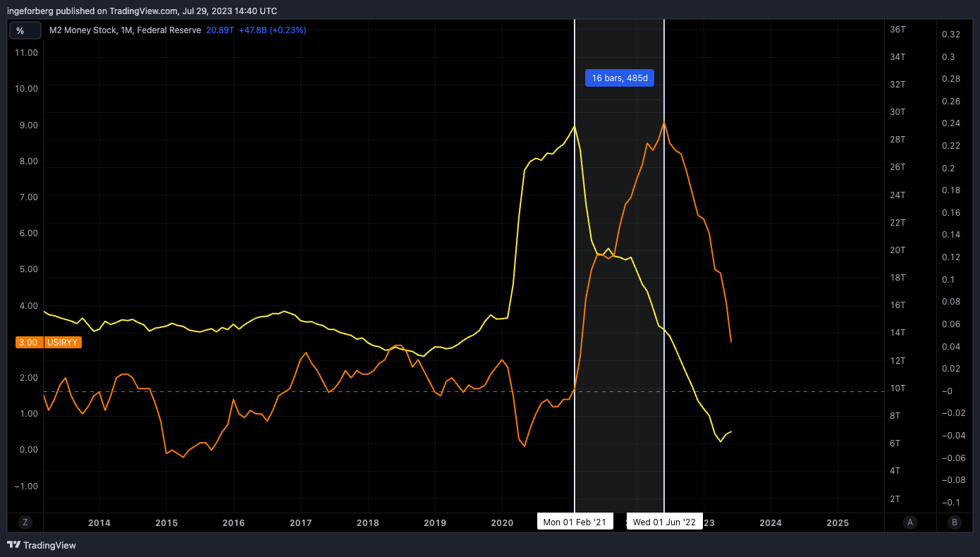Click the 0.32 right axis value
Image resolution: width=980 pixels, height=557 pixels.
pos(951,34)
